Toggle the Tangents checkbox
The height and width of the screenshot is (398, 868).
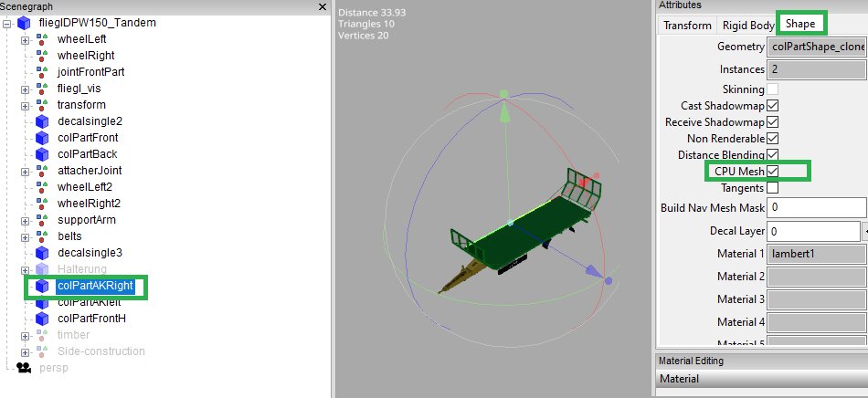[773, 188]
